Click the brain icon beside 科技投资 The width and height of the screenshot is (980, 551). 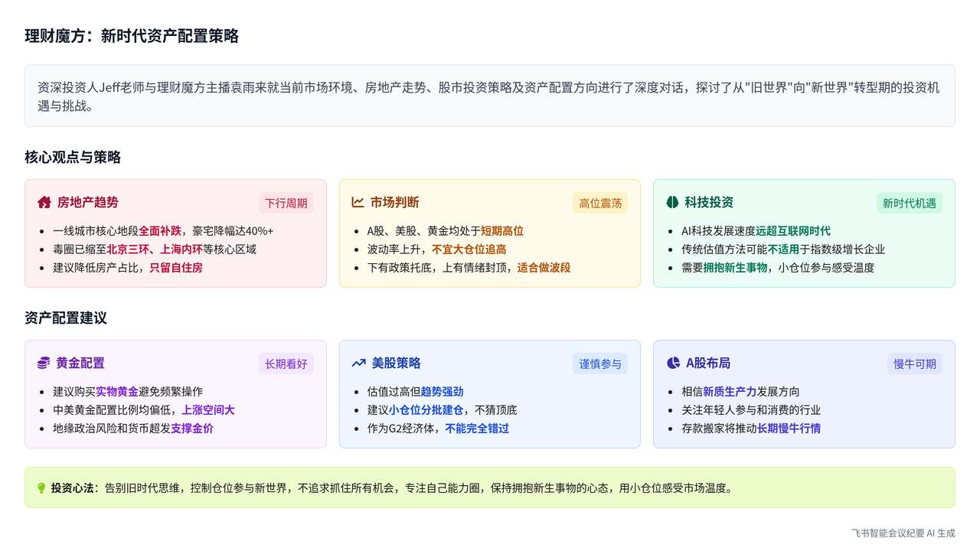coord(672,203)
